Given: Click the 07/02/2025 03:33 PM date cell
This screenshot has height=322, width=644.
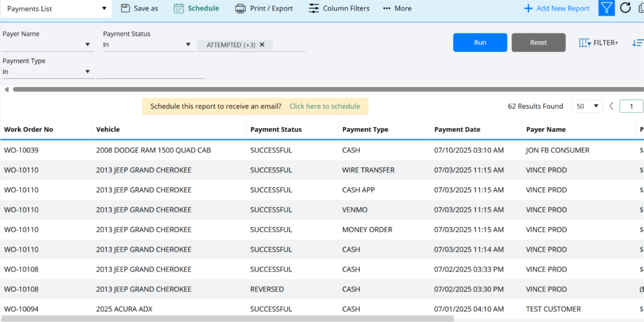Looking at the screenshot, I should coord(469,270).
